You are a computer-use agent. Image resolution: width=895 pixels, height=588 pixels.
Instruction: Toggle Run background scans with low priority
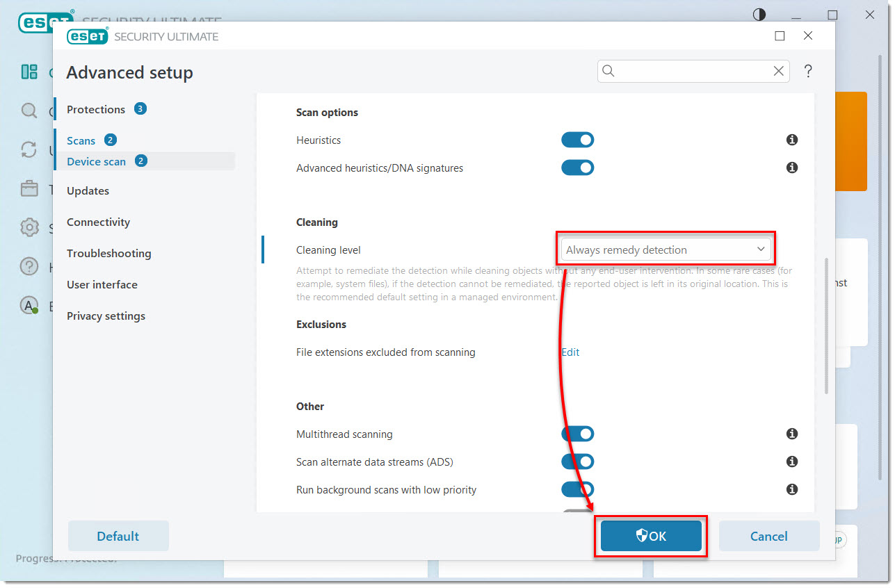[x=578, y=489]
